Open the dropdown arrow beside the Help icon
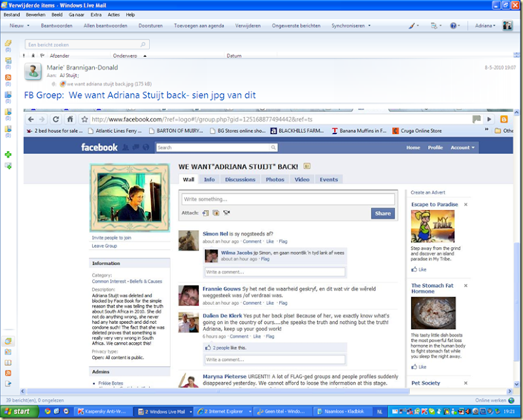Screen dimensions: 523x420 pyautogui.click(x=459, y=26)
